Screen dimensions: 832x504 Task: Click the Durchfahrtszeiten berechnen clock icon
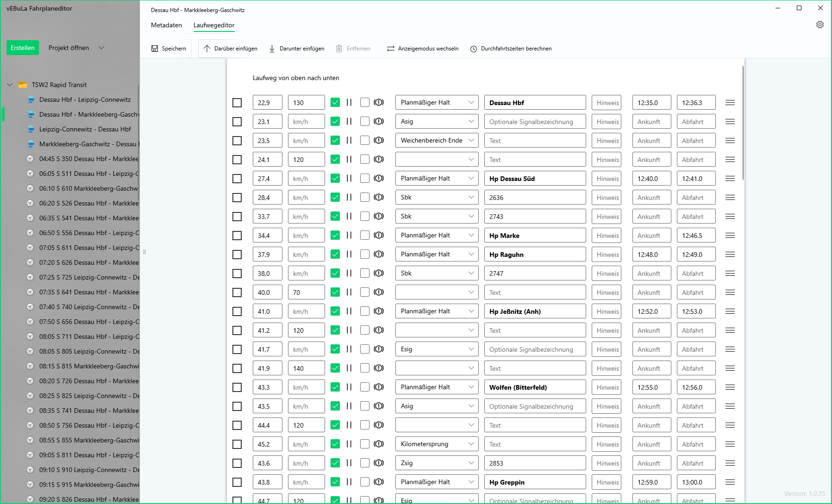click(x=474, y=49)
